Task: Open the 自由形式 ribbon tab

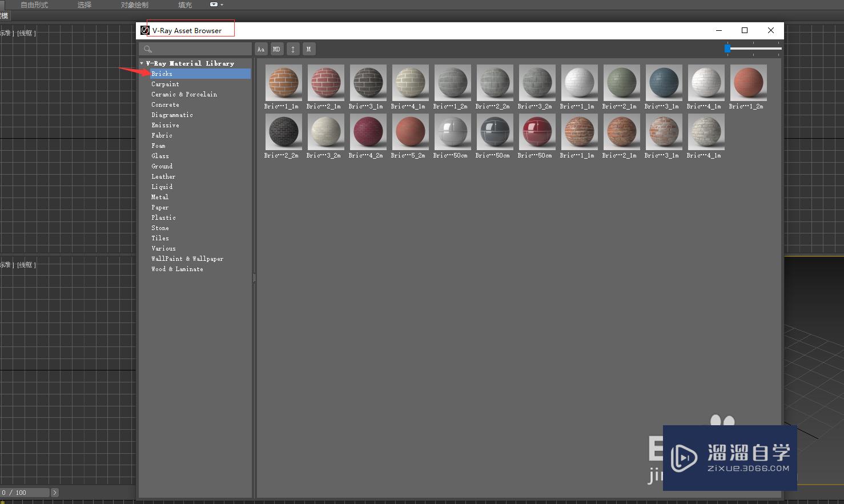Action: [34, 5]
